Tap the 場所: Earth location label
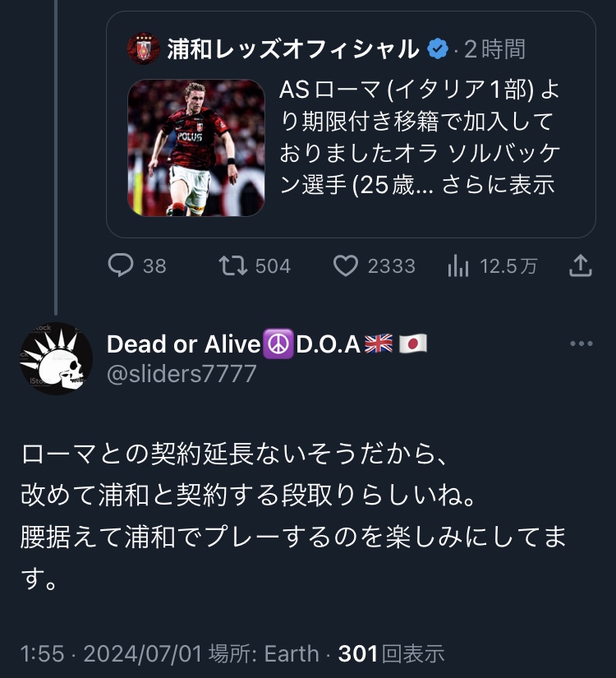Screen dimensions: 616x678 pos(263,653)
